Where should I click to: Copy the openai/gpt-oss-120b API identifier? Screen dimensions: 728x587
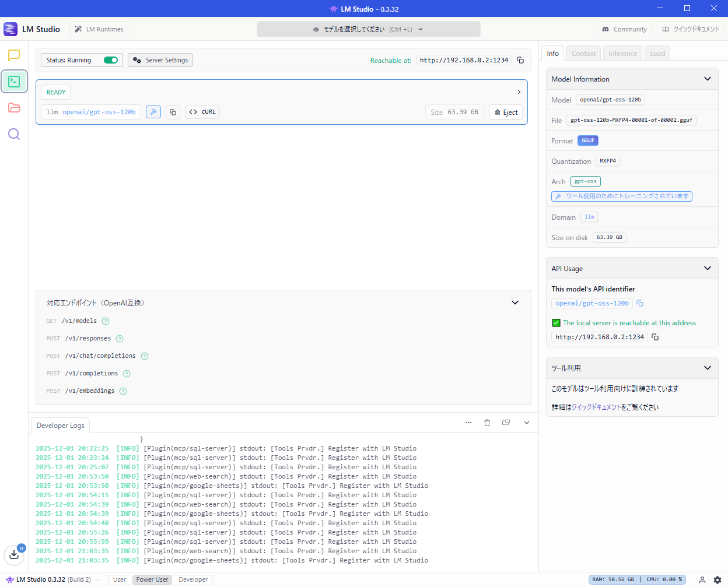[x=639, y=303]
